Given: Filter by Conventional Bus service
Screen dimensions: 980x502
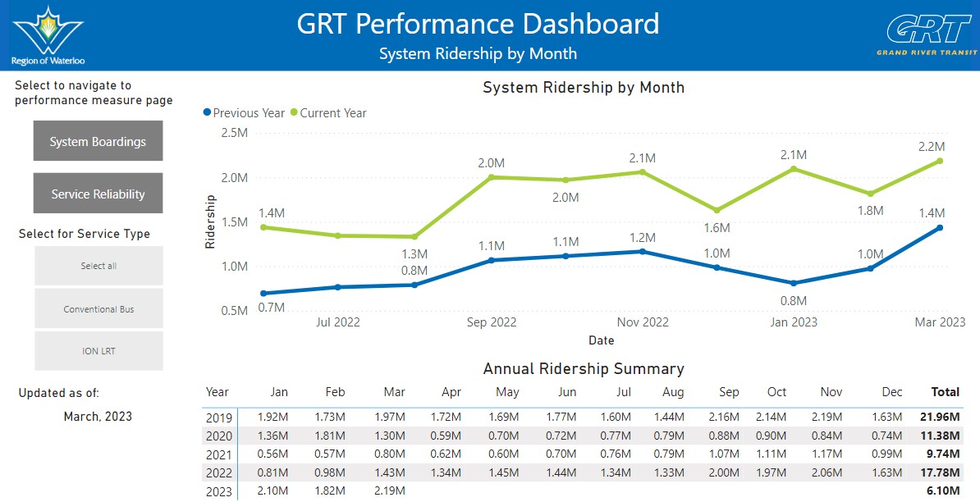Looking at the screenshot, I should pos(98,309).
